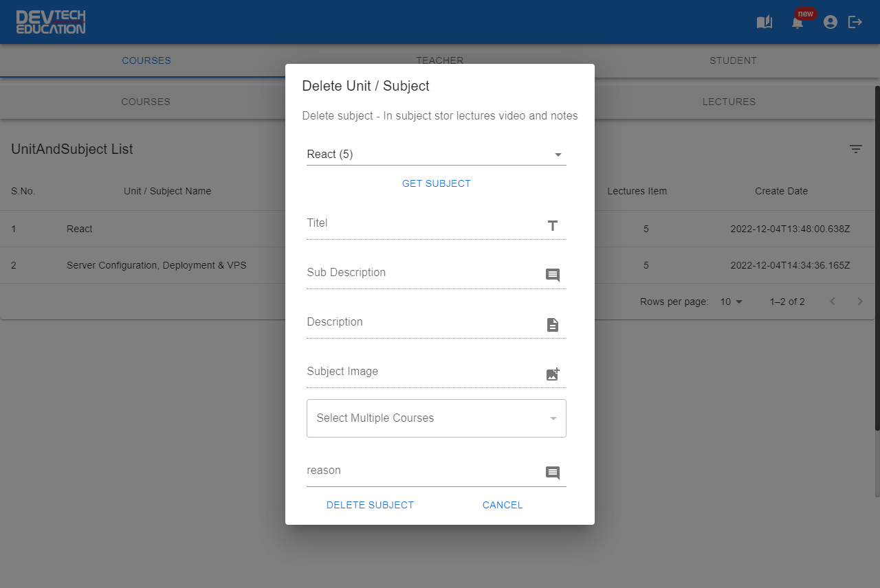Go to next page arrow
Screen dimensions: 880x588
tap(860, 302)
